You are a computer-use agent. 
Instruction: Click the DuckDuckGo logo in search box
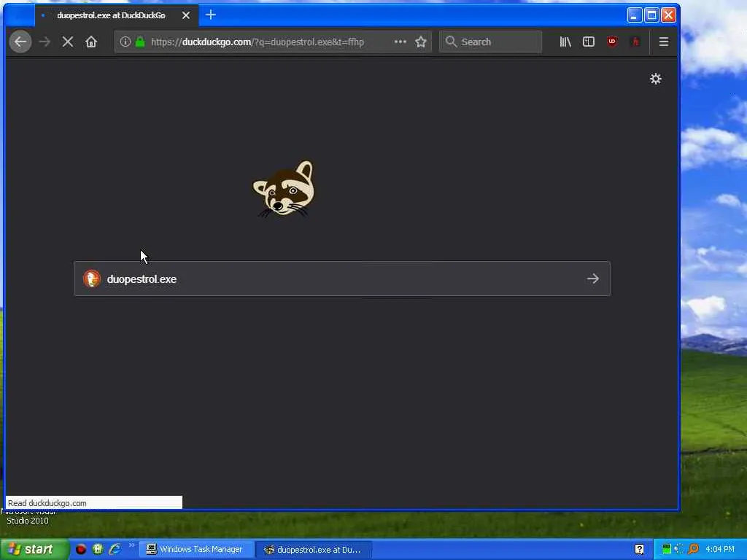pos(92,279)
